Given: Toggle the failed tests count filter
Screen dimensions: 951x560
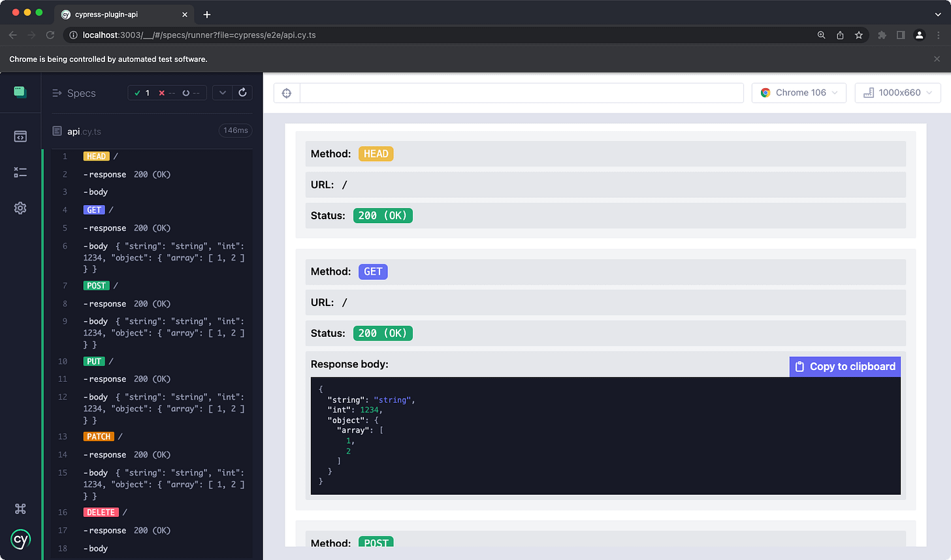Looking at the screenshot, I should [164, 92].
